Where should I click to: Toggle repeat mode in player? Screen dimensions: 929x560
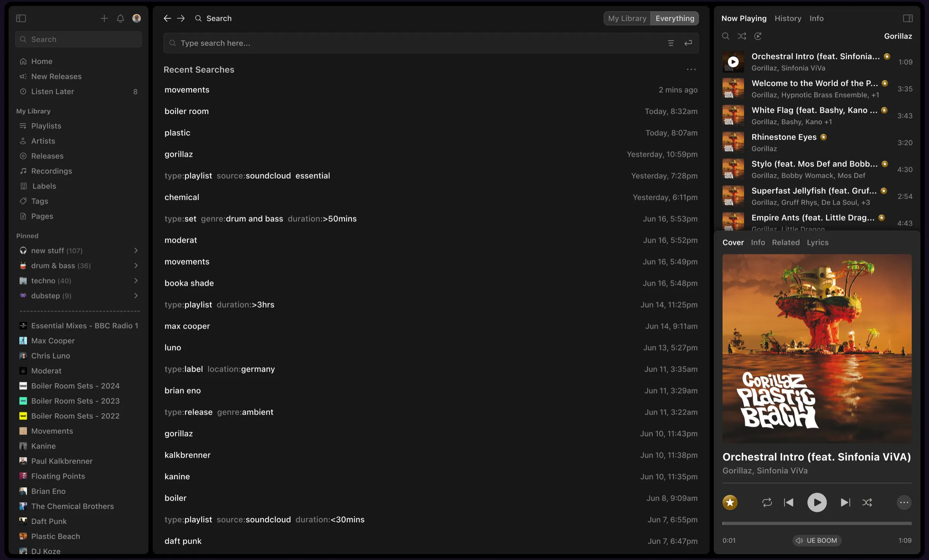767,502
